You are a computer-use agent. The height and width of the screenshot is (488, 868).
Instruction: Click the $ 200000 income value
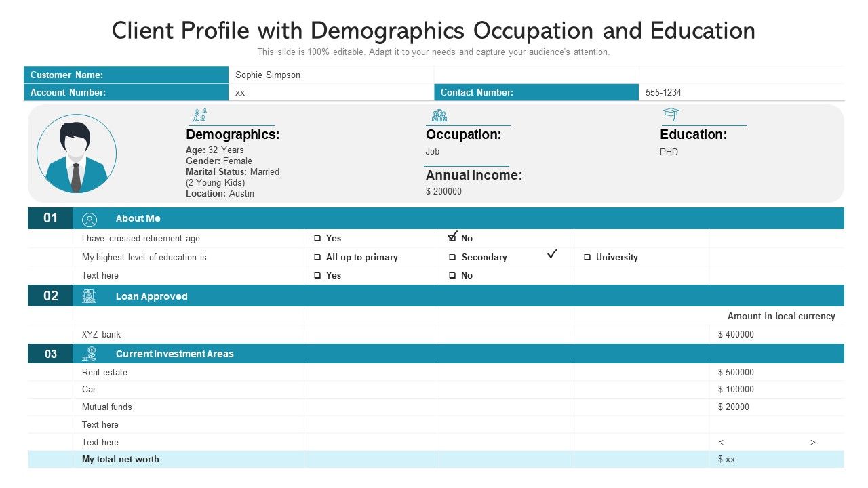pyautogui.click(x=443, y=192)
